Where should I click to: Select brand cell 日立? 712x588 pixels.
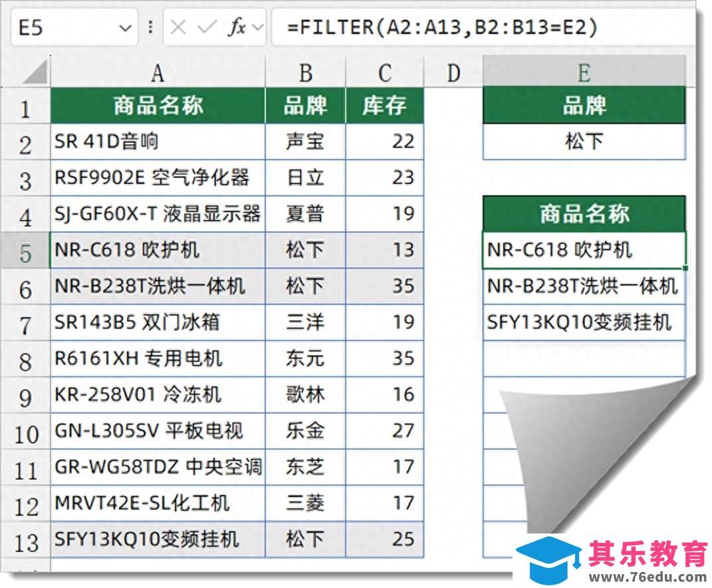305,178
